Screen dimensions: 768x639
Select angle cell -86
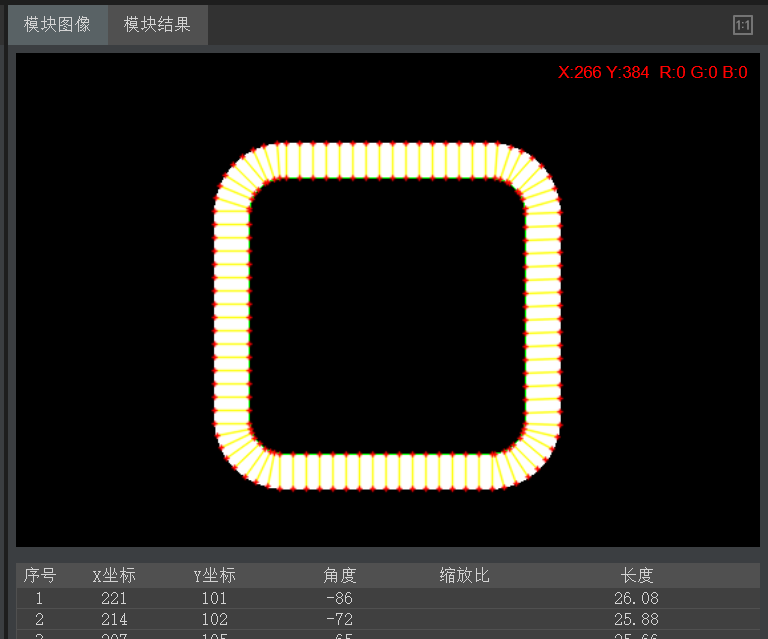339,598
